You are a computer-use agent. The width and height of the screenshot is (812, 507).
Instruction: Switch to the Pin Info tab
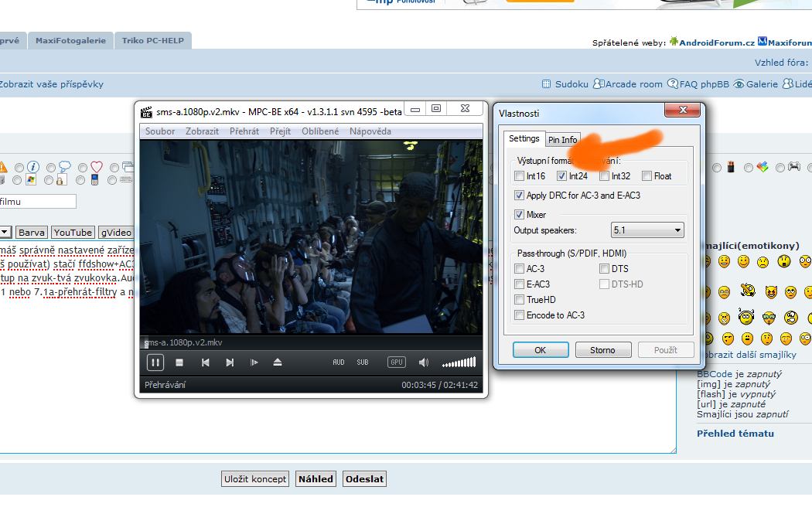click(562, 140)
